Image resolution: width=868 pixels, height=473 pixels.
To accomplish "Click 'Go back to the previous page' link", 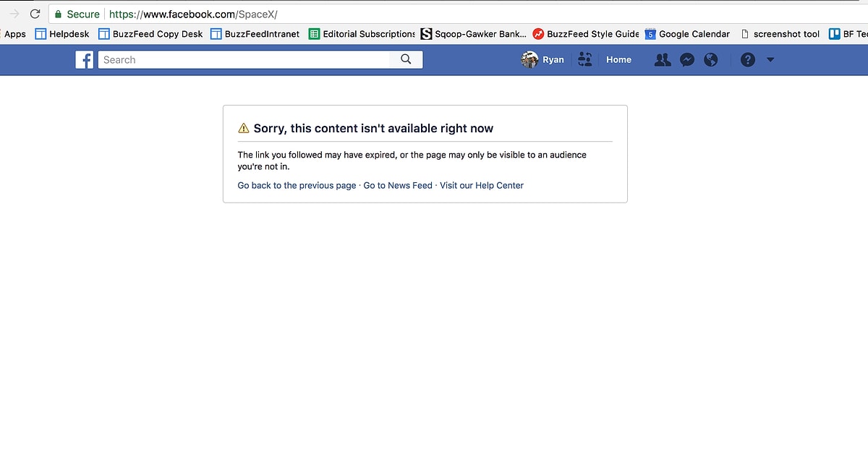I will (297, 186).
